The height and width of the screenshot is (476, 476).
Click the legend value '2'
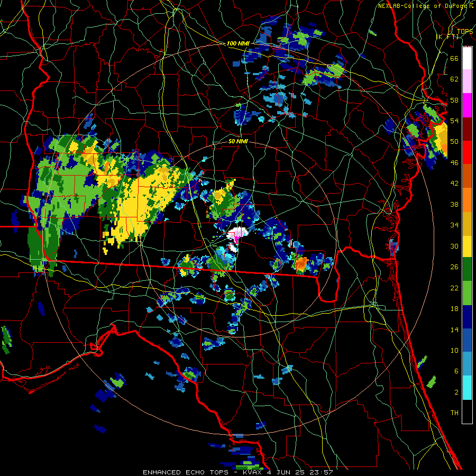tap(456, 392)
